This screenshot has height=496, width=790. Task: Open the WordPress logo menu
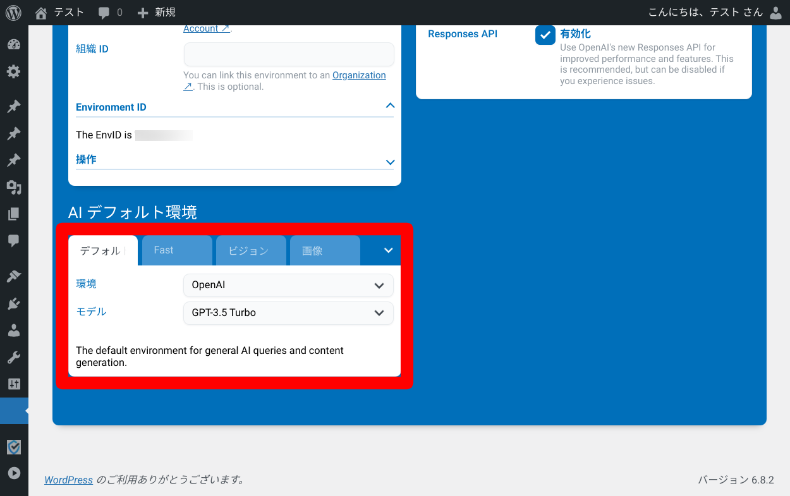click(14, 13)
